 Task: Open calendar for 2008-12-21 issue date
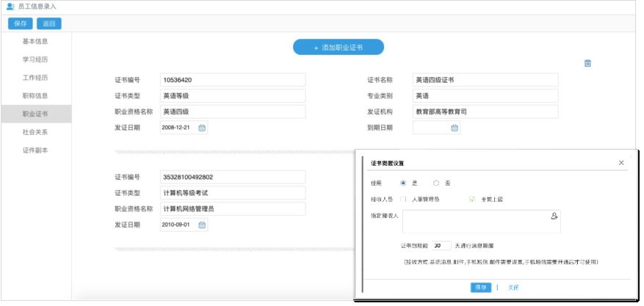tap(202, 128)
